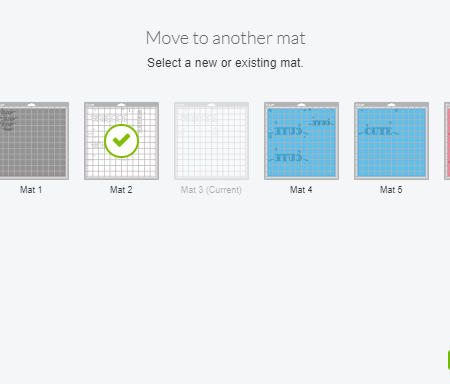Select the gray Mat 1 thumbnail
The width and height of the screenshot is (450, 384).
coord(34,141)
